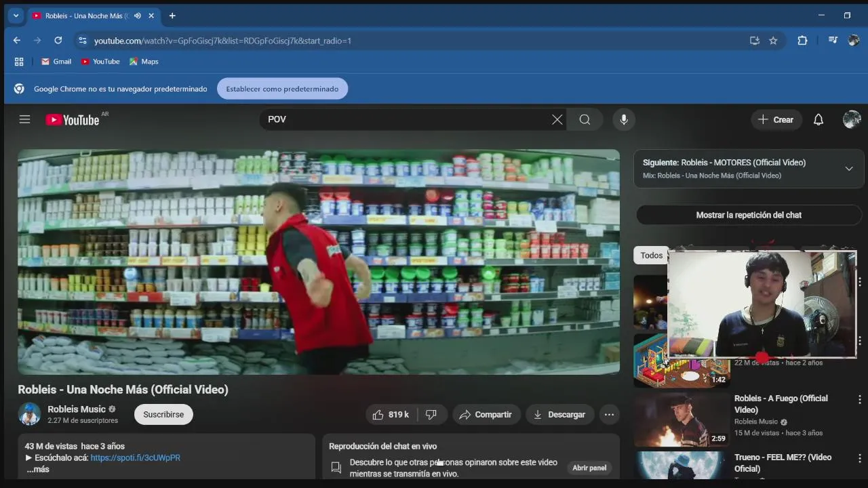The width and height of the screenshot is (868, 488).
Task: Open the Crear upload menu
Action: (x=776, y=119)
